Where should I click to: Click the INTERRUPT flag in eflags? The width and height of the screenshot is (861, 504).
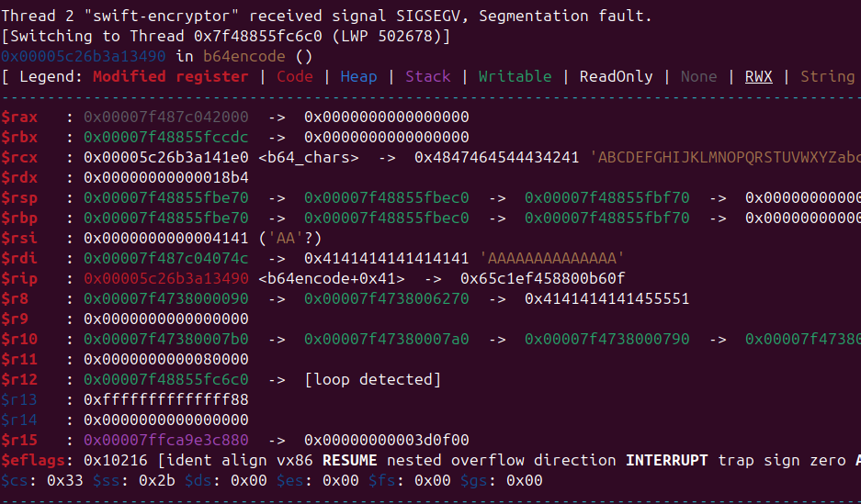coord(667,460)
